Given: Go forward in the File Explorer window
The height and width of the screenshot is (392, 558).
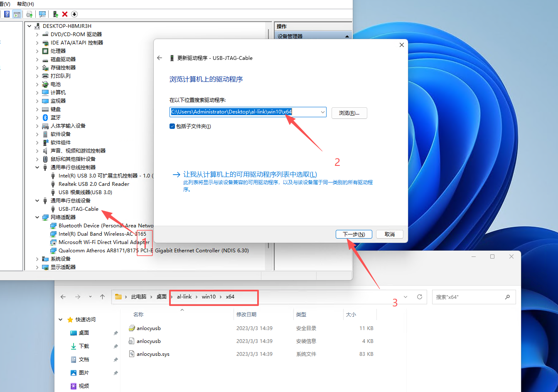Looking at the screenshot, I should (x=78, y=297).
